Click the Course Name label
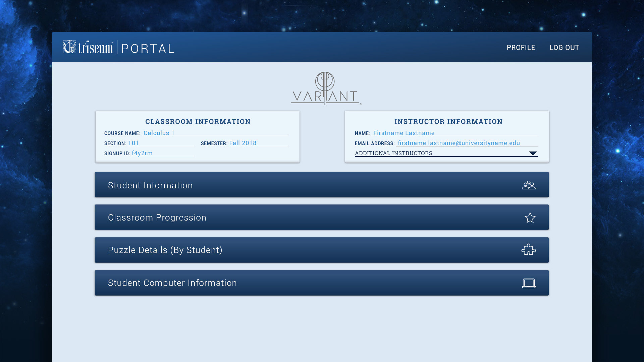Image resolution: width=644 pixels, height=362 pixels. click(122, 133)
